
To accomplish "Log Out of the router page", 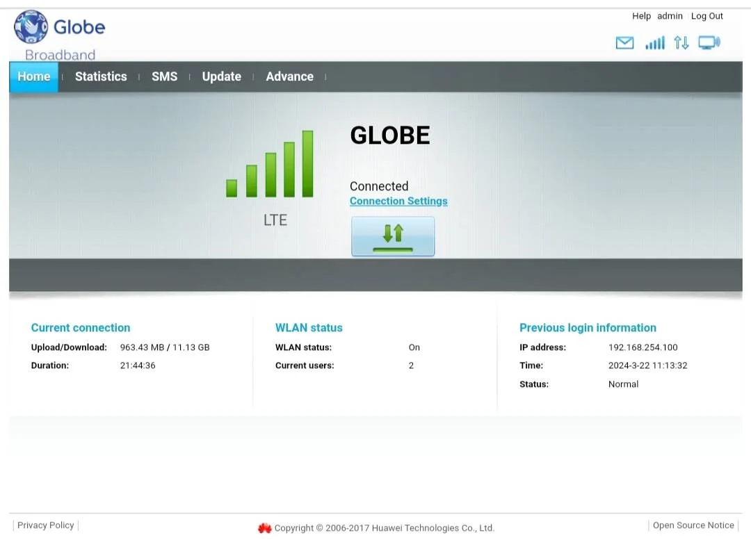I will coord(707,16).
